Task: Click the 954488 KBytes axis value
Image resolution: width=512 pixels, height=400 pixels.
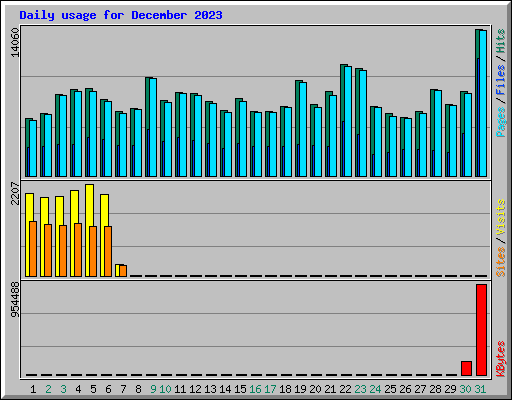Action: [15, 299]
